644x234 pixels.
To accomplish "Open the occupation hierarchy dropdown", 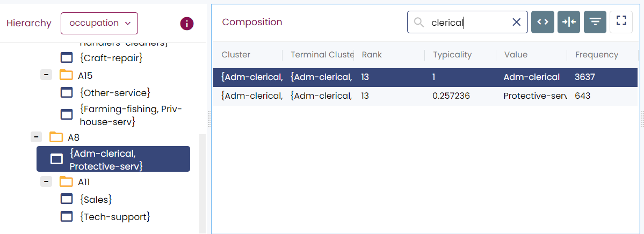I will tap(99, 23).
